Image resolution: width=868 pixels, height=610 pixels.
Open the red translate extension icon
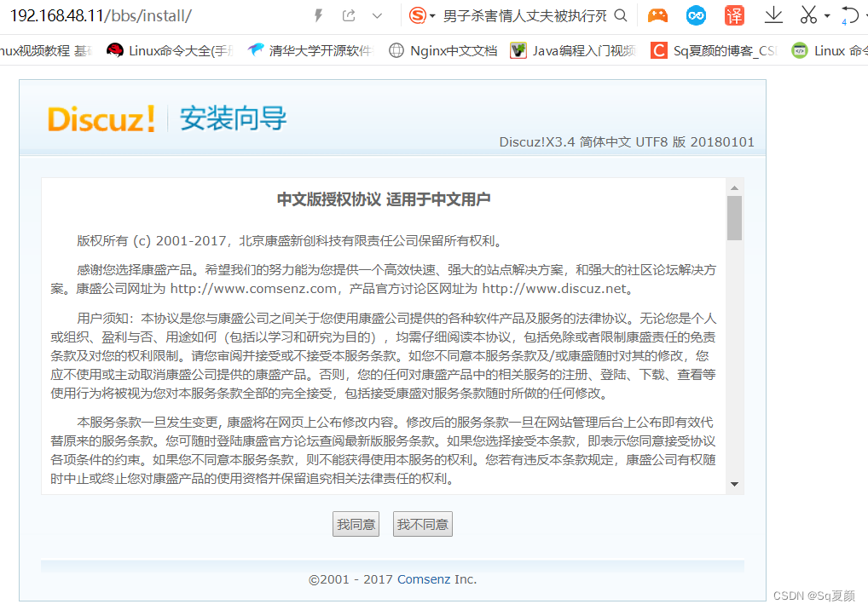point(735,15)
